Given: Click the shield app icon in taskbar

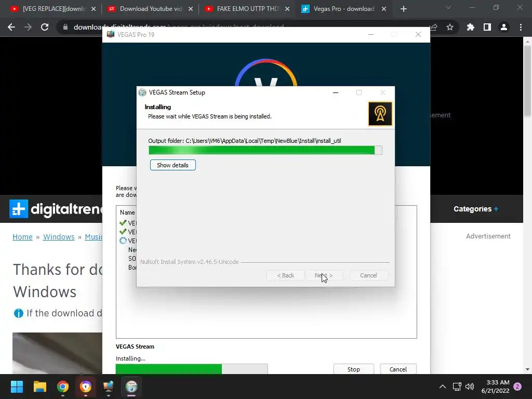Looking at the screenshot, I should [86, 387].
